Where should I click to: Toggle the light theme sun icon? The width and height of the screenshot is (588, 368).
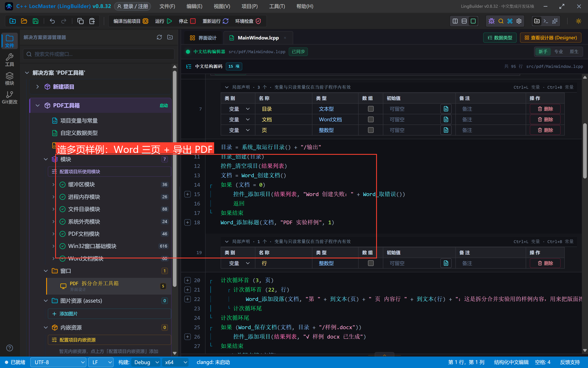(x=579, y=21)
